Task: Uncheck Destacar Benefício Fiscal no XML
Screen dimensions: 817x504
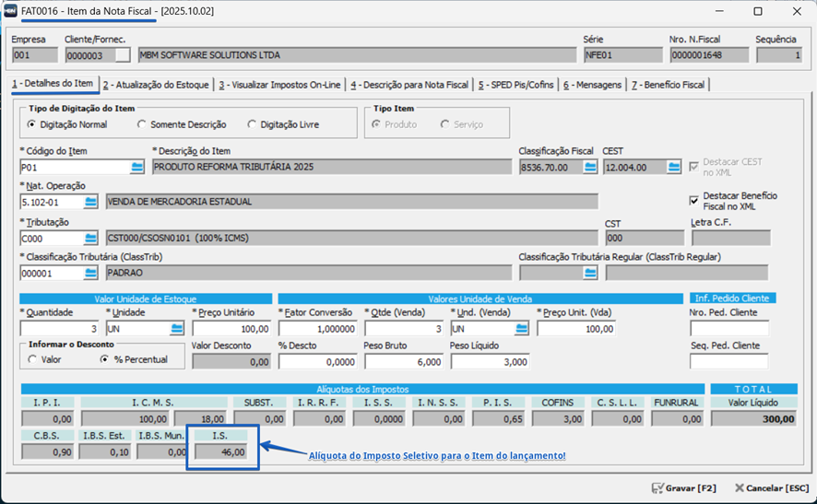Action: pyautogui.click(x=694, y=200)
